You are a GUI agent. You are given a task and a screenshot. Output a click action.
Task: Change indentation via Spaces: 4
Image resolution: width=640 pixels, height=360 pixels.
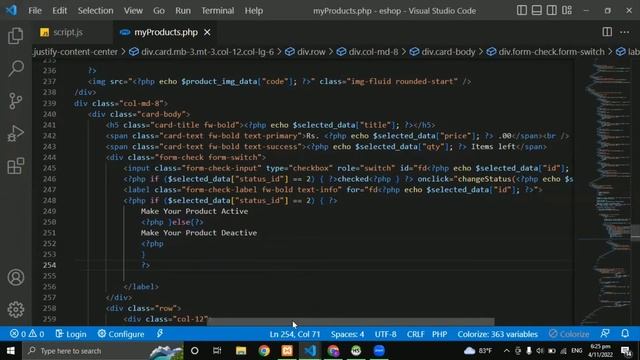click(347, 334)
